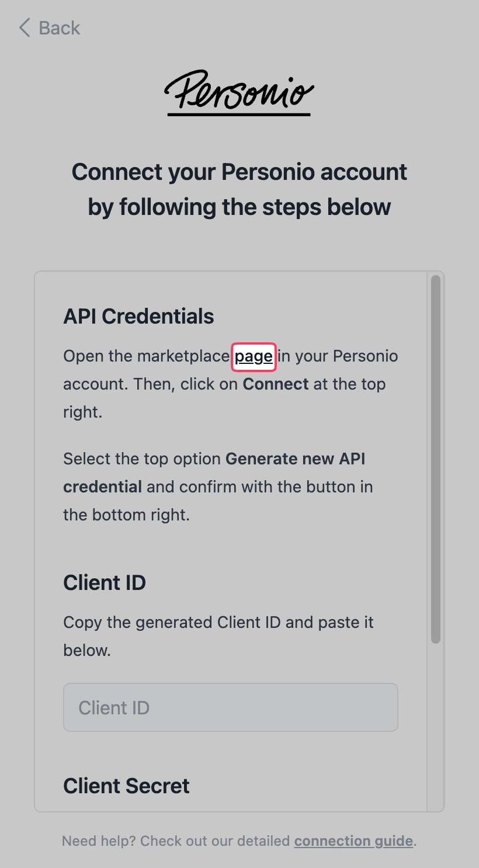Open the detailed connection guide link
The image size is (479, 868).
coord(353,841)
